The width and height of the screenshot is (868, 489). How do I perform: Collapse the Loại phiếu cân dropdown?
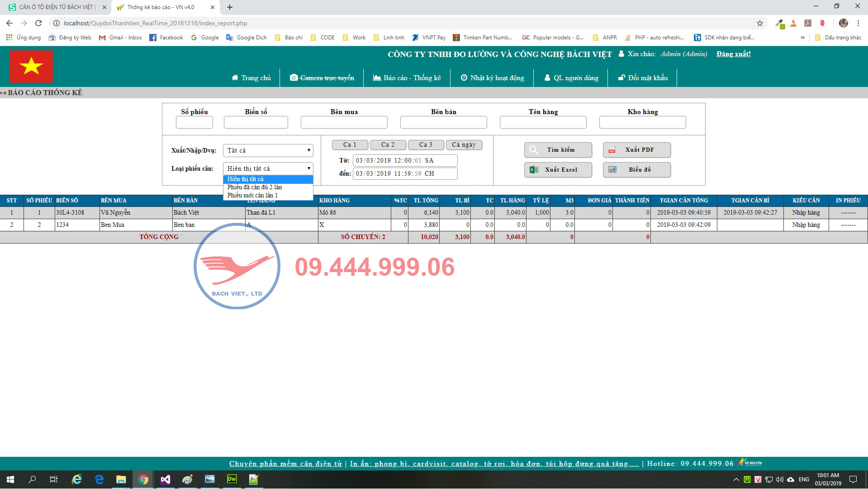coord(268,168)
